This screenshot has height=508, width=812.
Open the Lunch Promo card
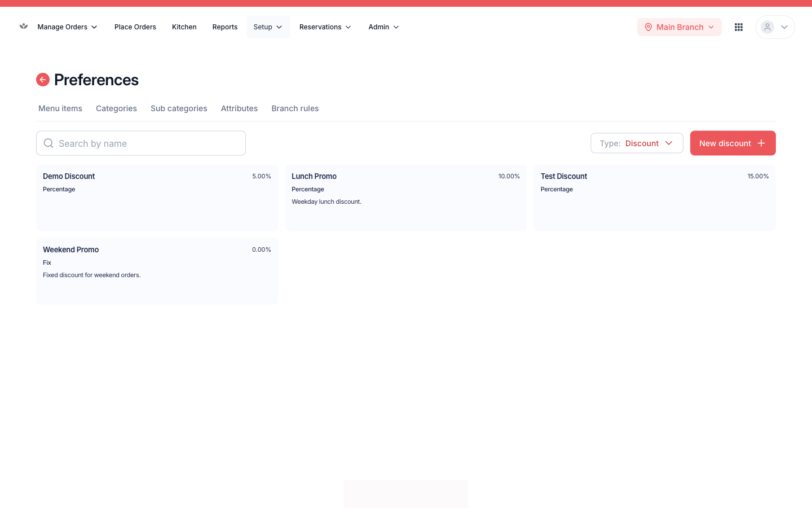pyautogui.click(x=406, y=198)
